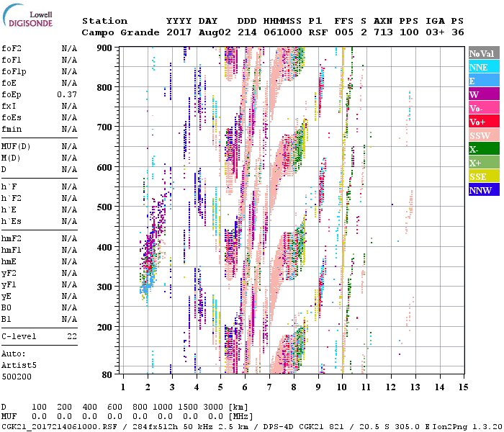Click the fmin parameter label
504x432 pixels.
[12, 129]
